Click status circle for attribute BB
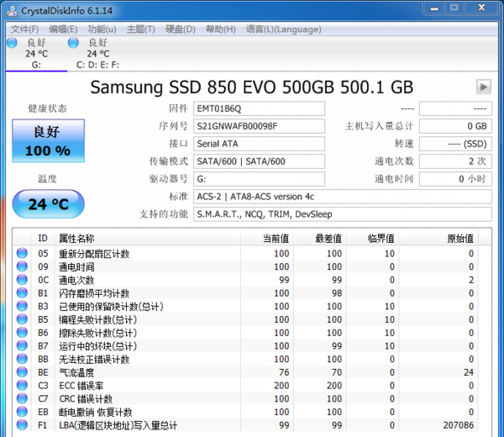 [22, 359]
